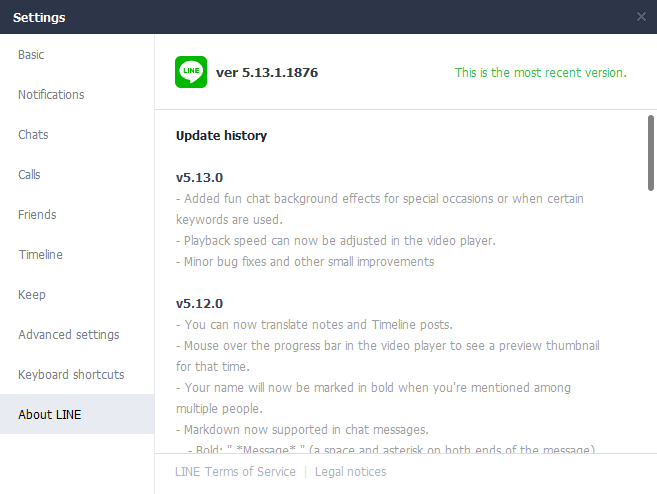Select the Chats settings tab
Viewport: 657px width, 494px height.
tap(33, 135)
